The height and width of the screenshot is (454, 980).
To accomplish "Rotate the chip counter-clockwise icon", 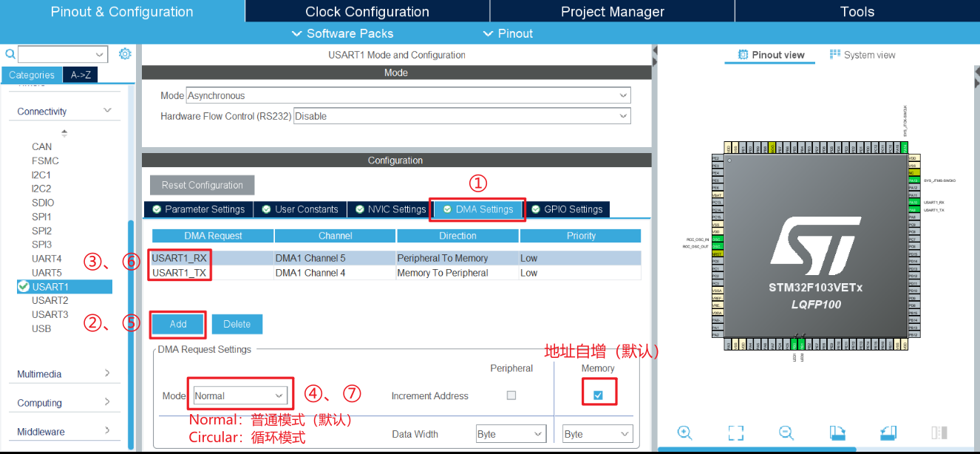I will pyautogui.click(x=888, y=433).
